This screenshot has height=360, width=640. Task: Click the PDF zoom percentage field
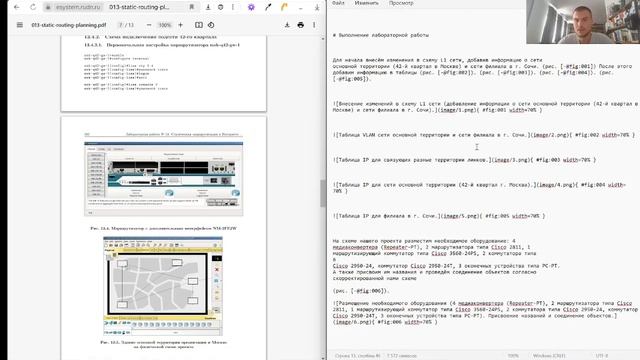[x=165, y=25]
